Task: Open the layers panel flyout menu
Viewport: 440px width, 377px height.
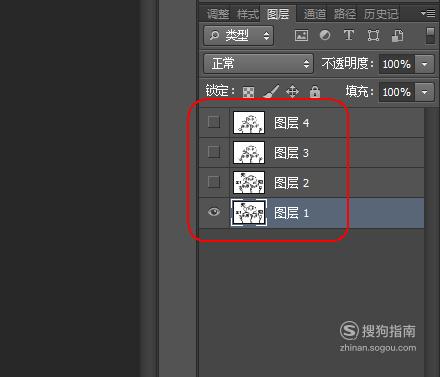Action: (x=428, y=14)
